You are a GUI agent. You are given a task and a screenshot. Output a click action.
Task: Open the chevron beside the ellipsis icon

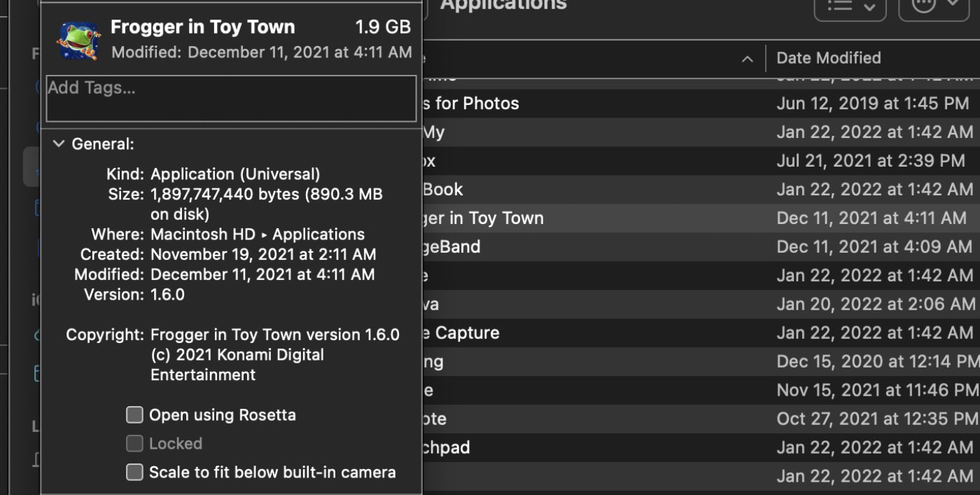[x=953, y=6]
